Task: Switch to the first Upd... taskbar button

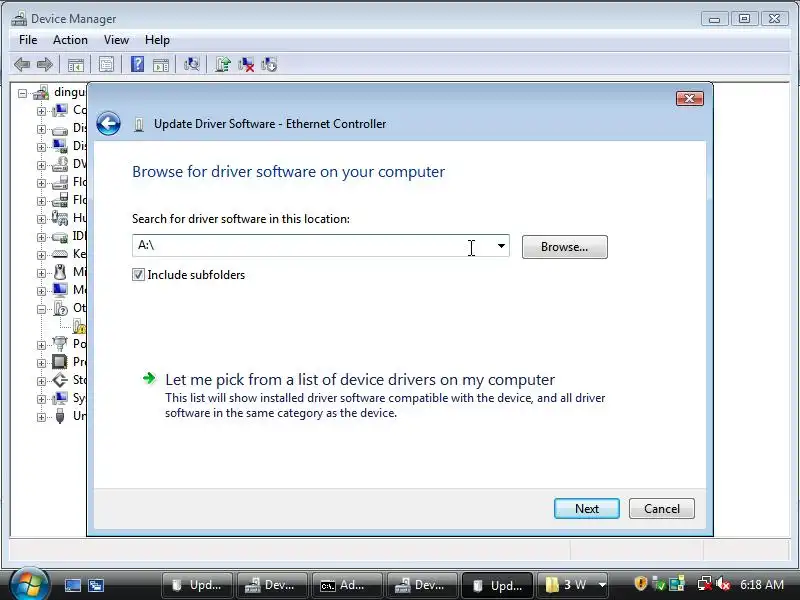Action: click(x=197, y=585)
